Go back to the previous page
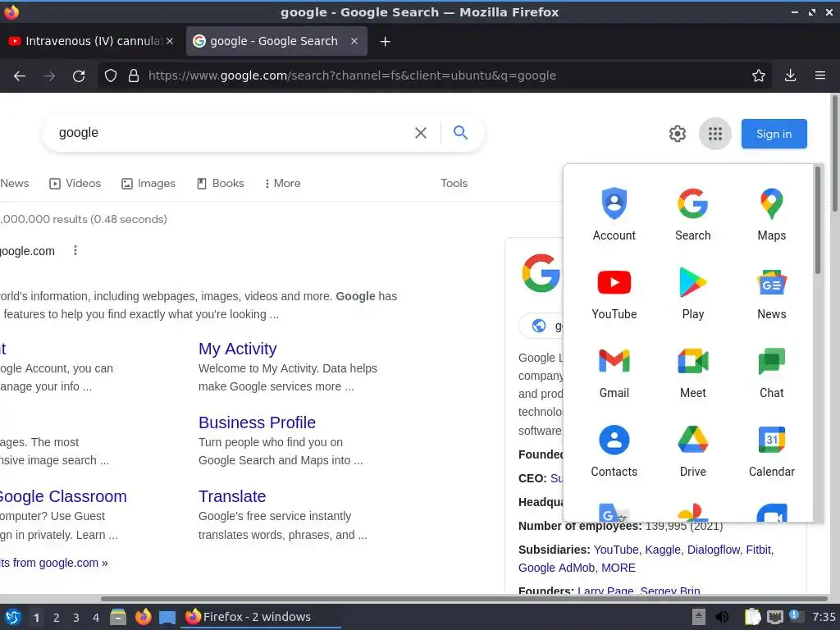Image resolution: width=840 pixels, height=630 pixels. (x=20, y=75)
